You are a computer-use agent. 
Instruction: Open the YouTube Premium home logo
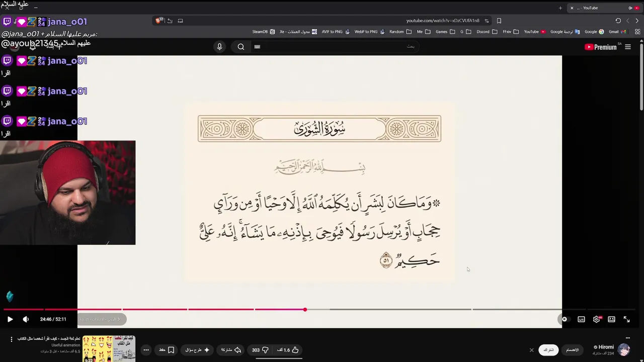pos(601,47)
